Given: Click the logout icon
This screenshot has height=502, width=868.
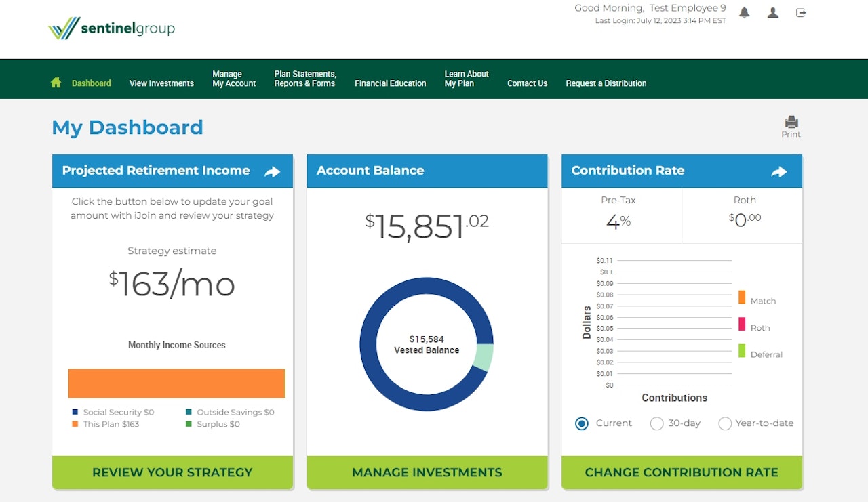Looking at the screenshot, I should [801, 13].
